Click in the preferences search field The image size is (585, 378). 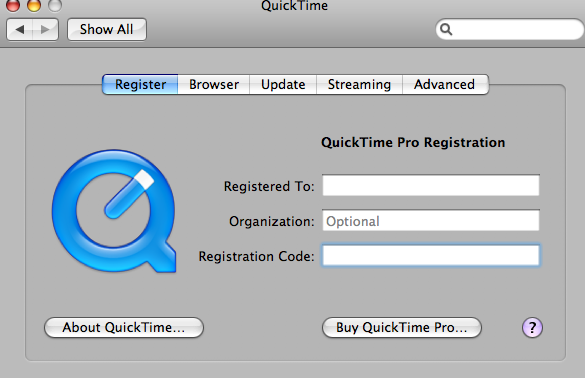510,29
